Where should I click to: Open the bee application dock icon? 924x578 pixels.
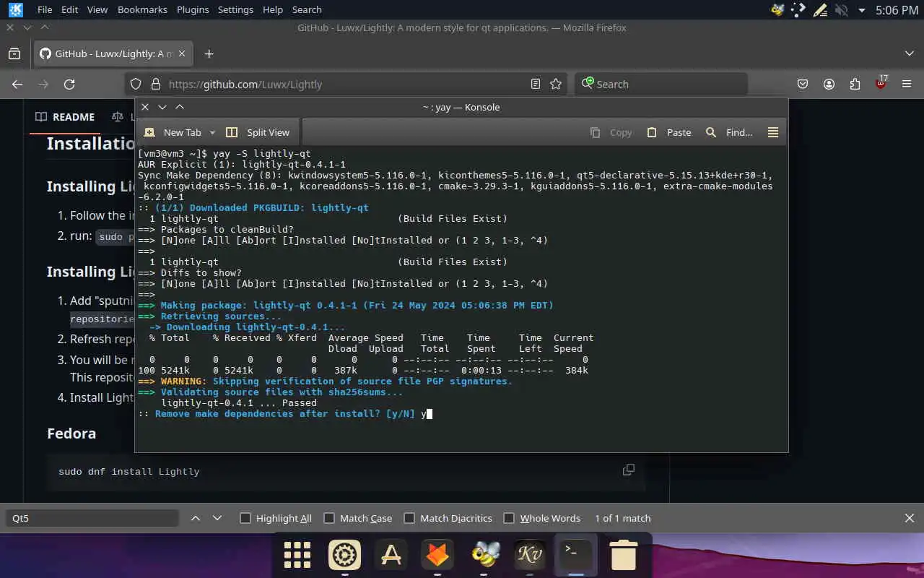point(485,555)
